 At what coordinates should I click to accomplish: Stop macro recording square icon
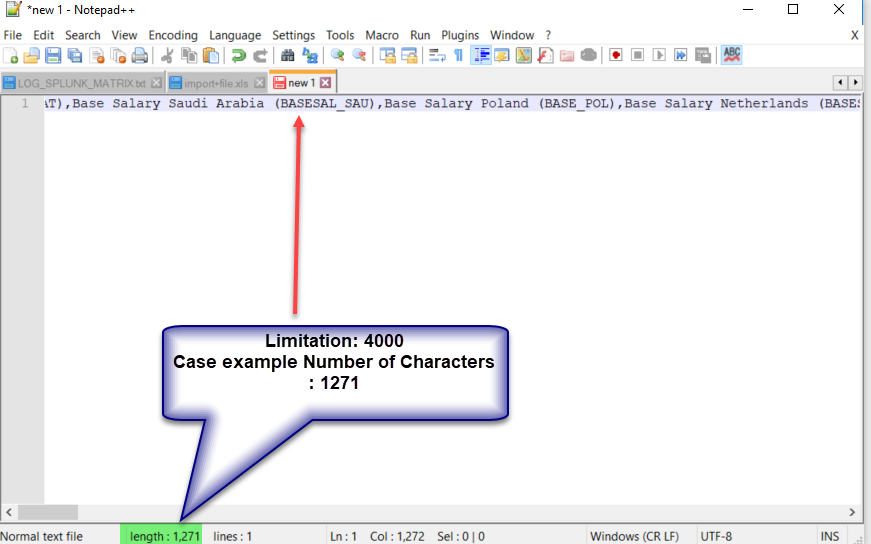637,55
